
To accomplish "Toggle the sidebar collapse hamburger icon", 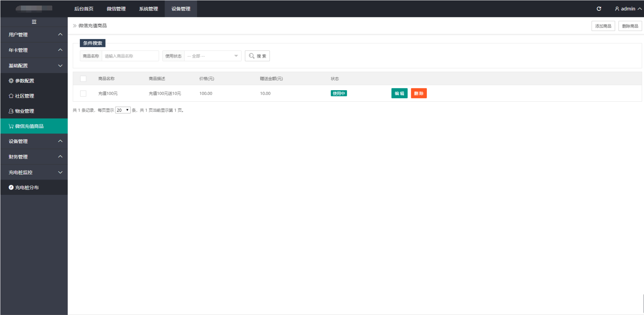I will coord(34,22).
